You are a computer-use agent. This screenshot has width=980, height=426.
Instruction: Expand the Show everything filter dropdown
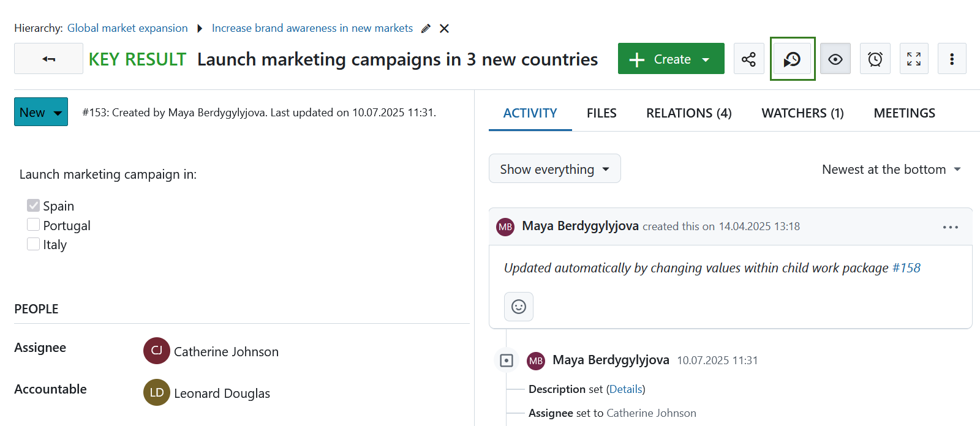click(554, 169)
